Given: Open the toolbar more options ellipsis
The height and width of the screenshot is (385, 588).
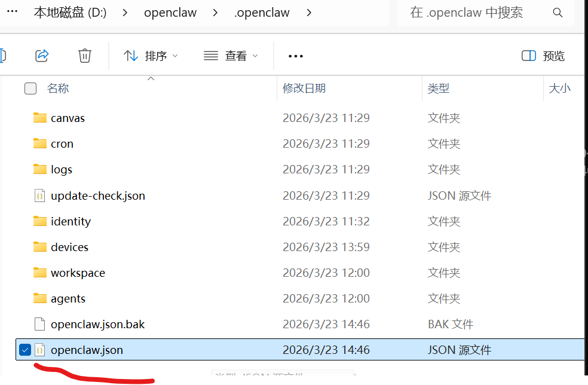Looking at the screenshot, I should tap(296, 56).
